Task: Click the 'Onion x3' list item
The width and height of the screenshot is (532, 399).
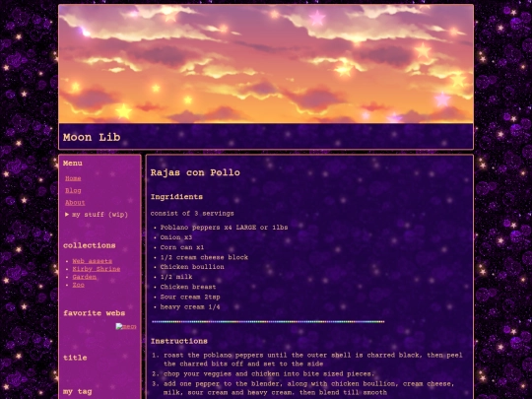Action: click(176, 237)
